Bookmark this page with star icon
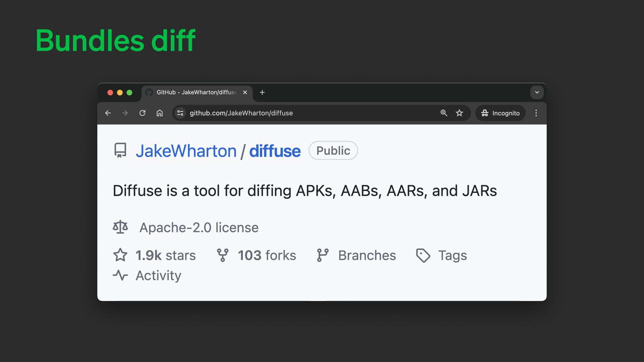The image size is (644, 362). (x=459, y=113)
